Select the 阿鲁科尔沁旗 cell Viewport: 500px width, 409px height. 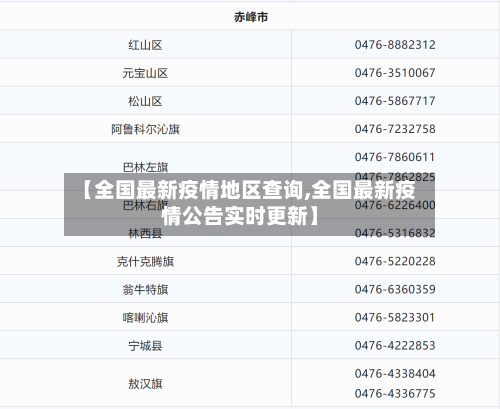coord(145,129)
